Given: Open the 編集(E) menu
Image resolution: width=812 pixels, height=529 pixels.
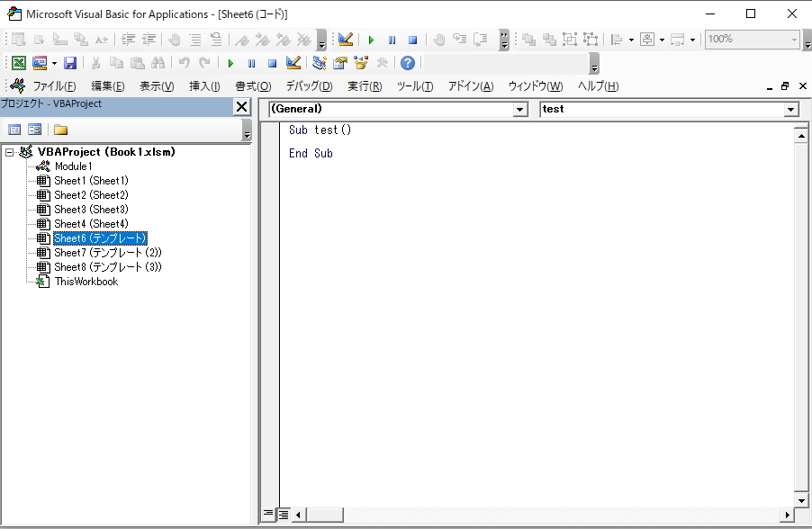Looking at the screenshot, I should [108, 86].
